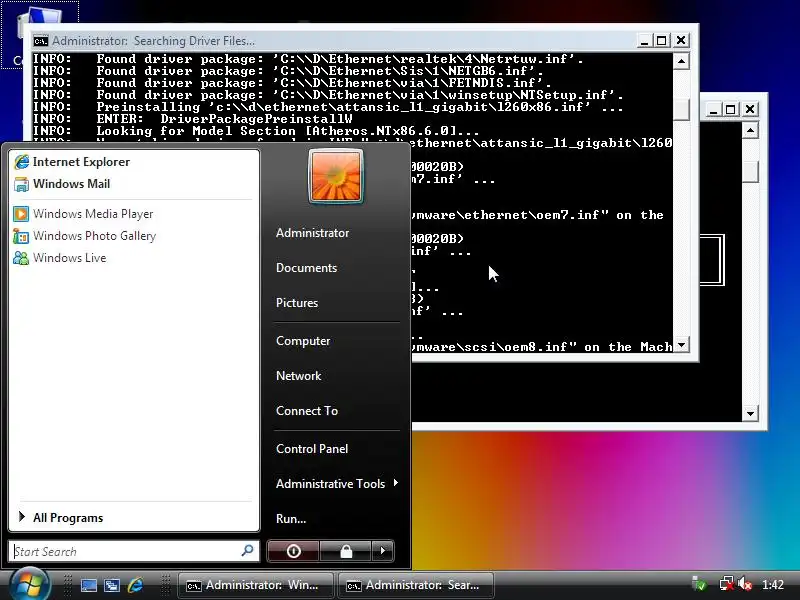800x600 pixels.
Task: Click the power button in Start menu
Action: pyautogui.click(x=293, y=551)
